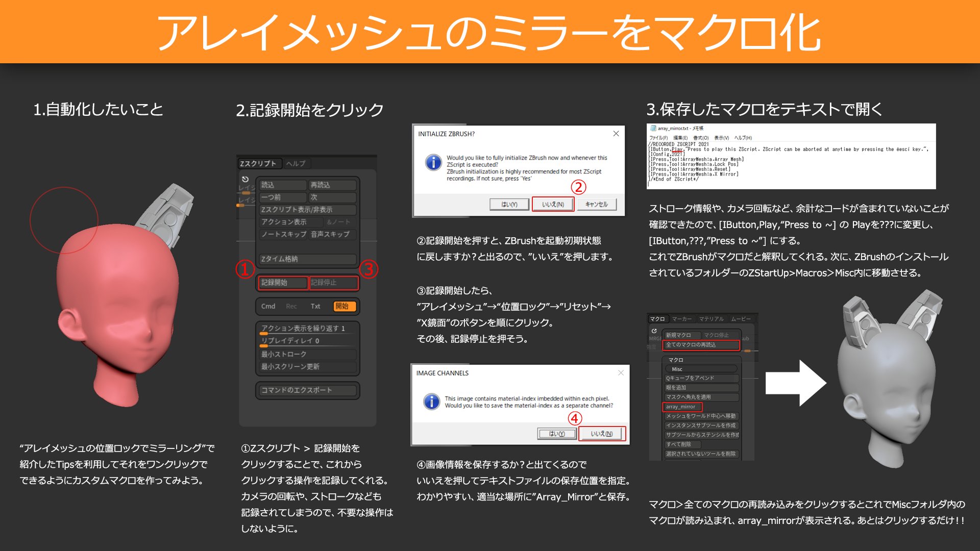The height and width of the screenshot is (551, 980).
Task: Click the pink head model thumbnail
Action: (x=120, y=306)
